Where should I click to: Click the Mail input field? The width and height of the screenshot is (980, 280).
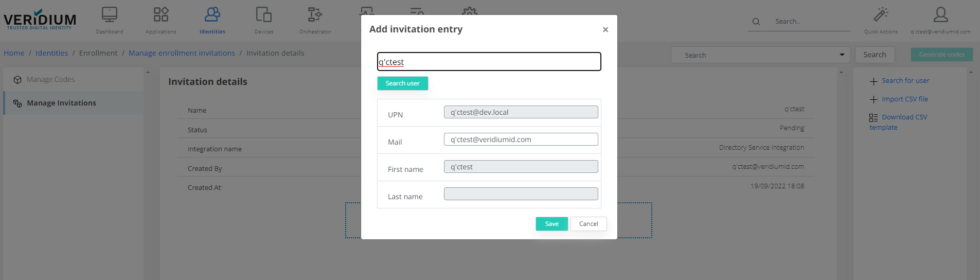click(521, 139)
